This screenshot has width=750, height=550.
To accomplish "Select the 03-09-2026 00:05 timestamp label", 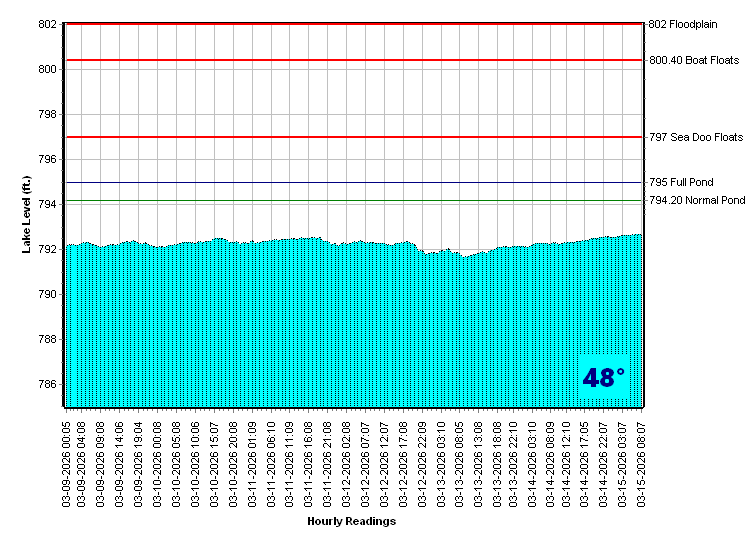I will (x=67, y=461).
